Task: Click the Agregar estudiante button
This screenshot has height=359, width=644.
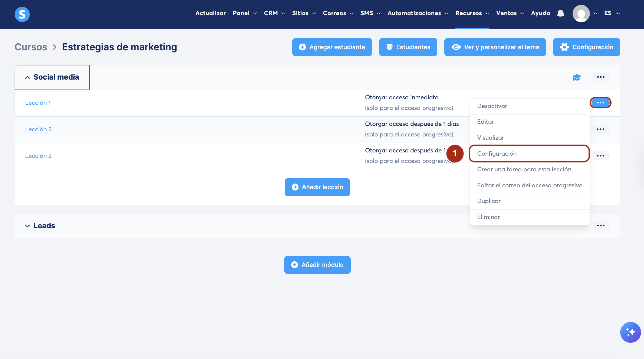Action: pyautogui.click(x=332, y=47)
